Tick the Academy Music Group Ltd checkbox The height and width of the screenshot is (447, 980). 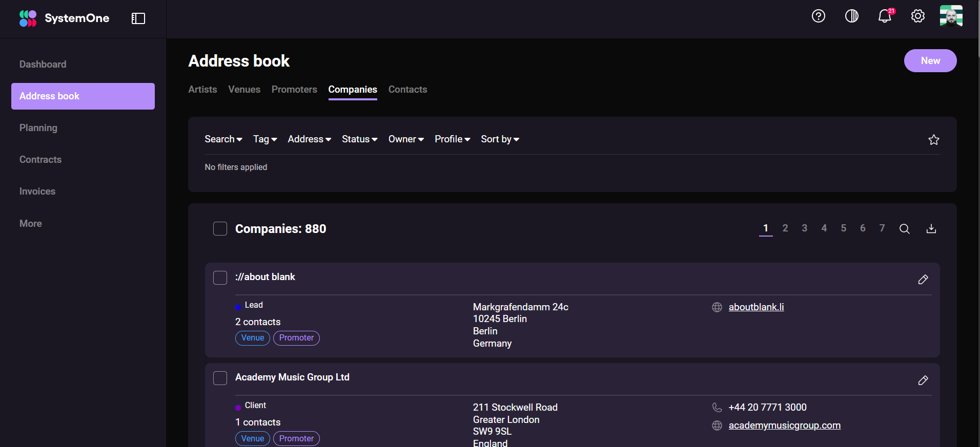click(220, 378)
